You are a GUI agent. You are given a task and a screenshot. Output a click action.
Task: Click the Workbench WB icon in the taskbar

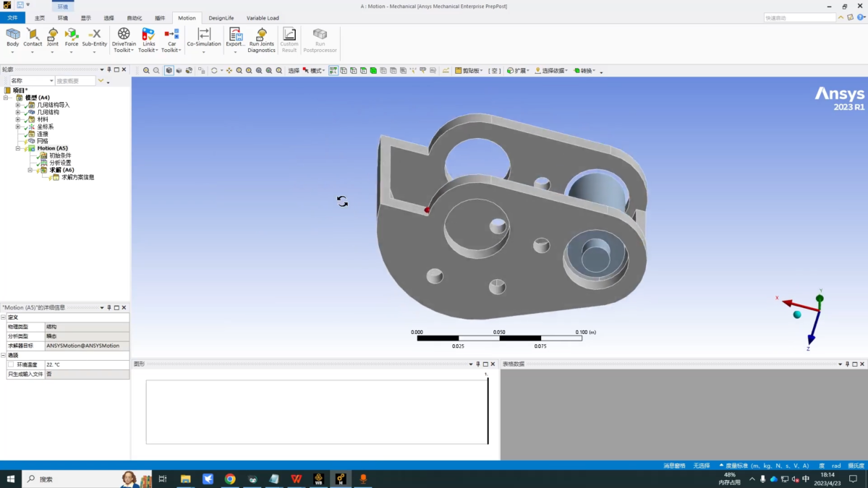coord(318,479)
